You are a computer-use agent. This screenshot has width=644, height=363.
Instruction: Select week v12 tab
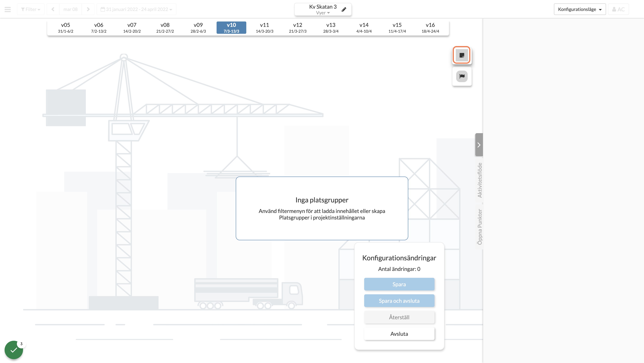coord(298,27)
